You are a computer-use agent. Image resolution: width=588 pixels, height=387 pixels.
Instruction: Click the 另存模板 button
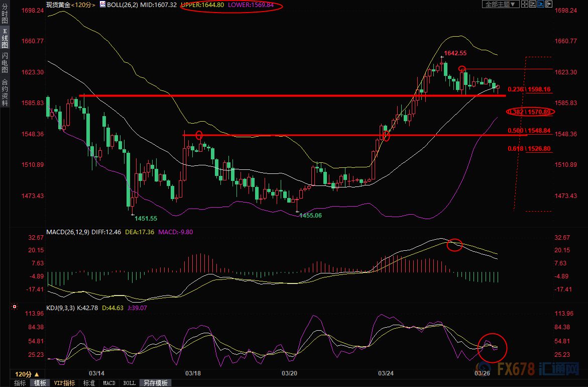tap(156, 383)
